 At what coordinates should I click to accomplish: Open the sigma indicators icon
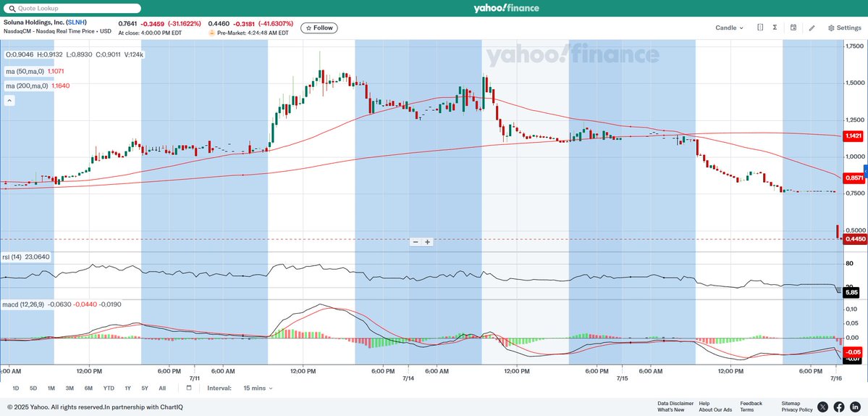pyautogui.click(x=775, y=28)
